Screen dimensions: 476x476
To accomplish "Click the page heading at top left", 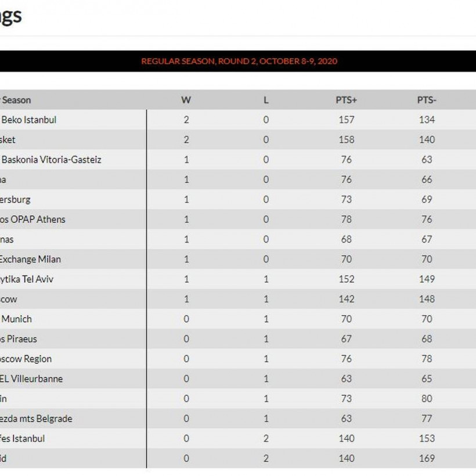I will click(x=10, y=15).
